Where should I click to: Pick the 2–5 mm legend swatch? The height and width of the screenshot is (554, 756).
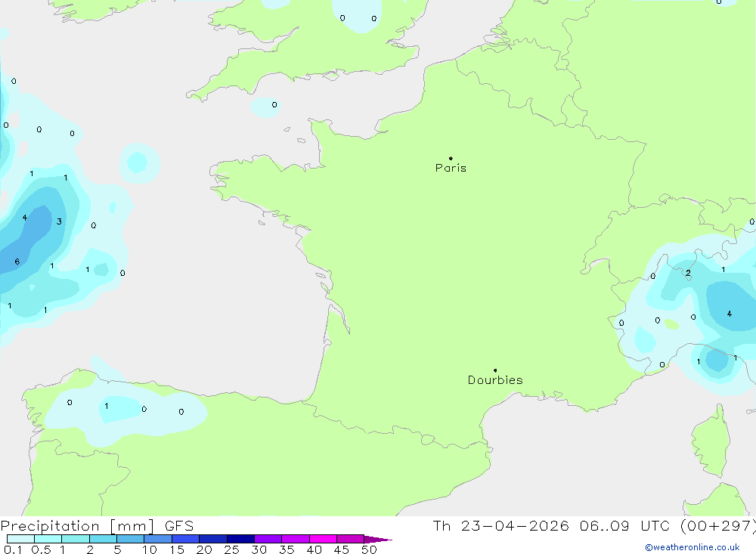pos(103,539)
